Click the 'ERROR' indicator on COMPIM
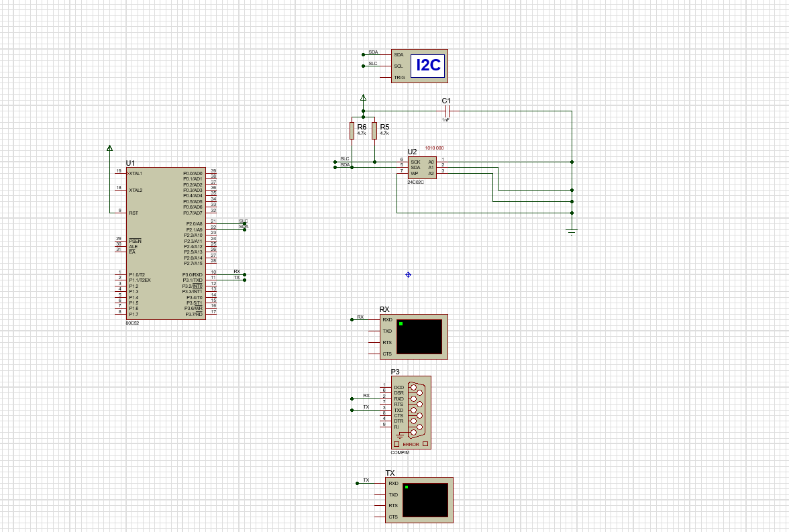This screenshot has height=532, width=789. (x=411, y=444)
